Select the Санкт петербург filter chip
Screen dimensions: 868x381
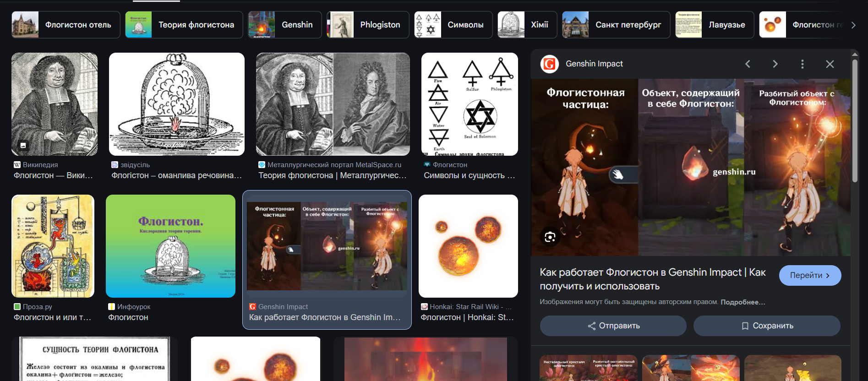616,25
